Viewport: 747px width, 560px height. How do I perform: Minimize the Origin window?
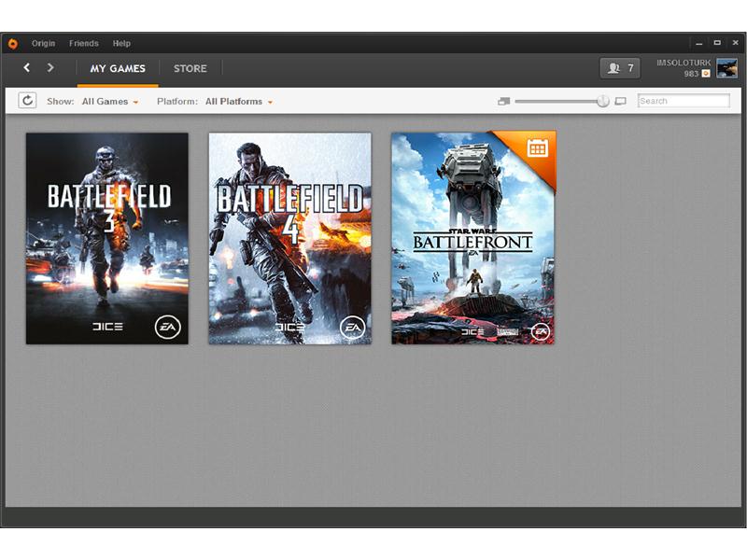point(698,43)
